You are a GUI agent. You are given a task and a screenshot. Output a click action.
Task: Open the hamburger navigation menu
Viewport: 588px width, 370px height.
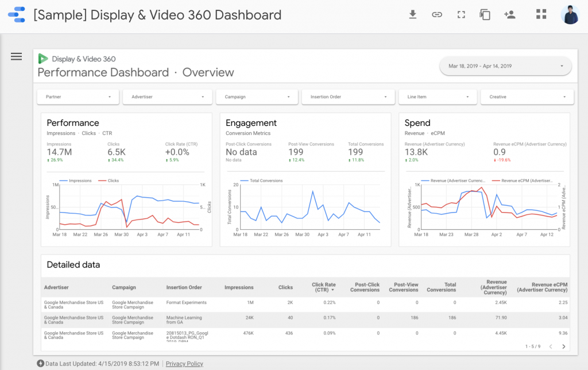16,56
